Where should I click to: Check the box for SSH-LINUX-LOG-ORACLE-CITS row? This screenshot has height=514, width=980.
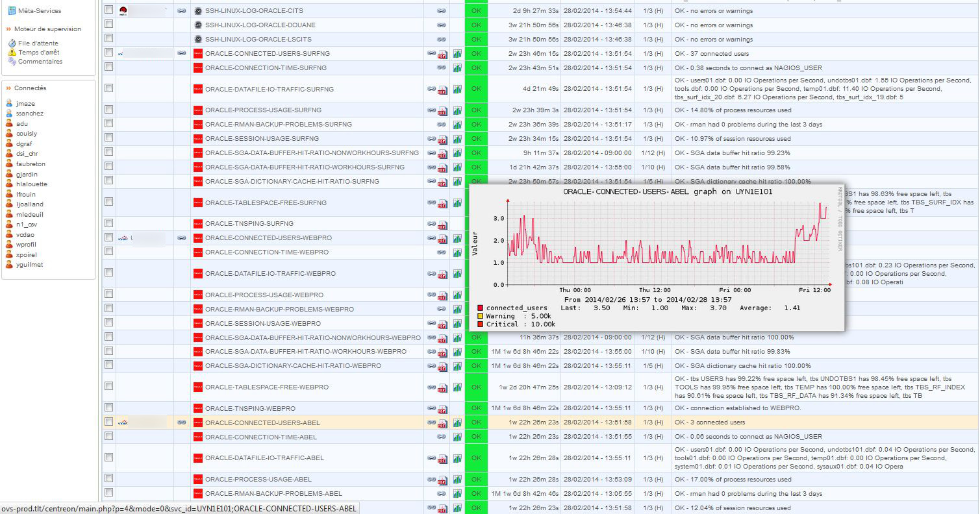click(108, 10)
